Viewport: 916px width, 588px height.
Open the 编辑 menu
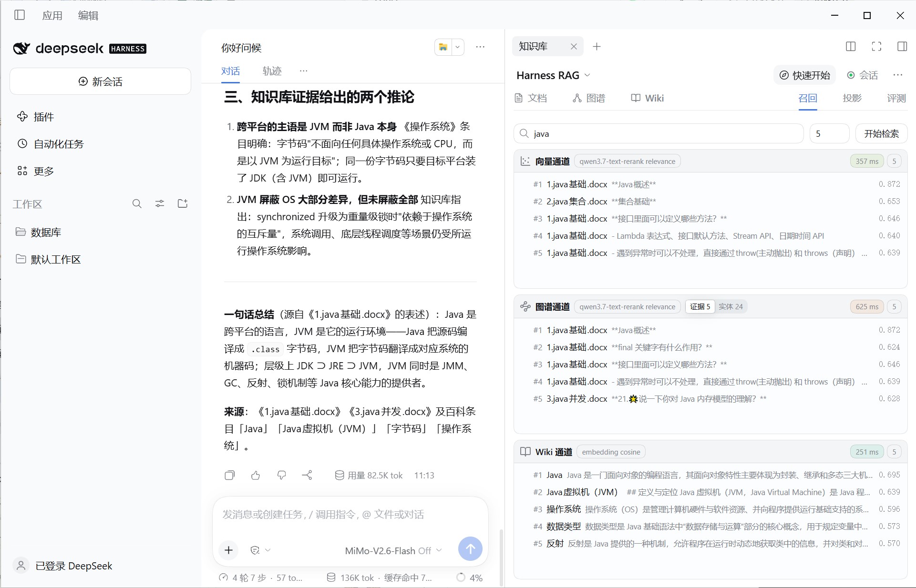click(88, 16)
